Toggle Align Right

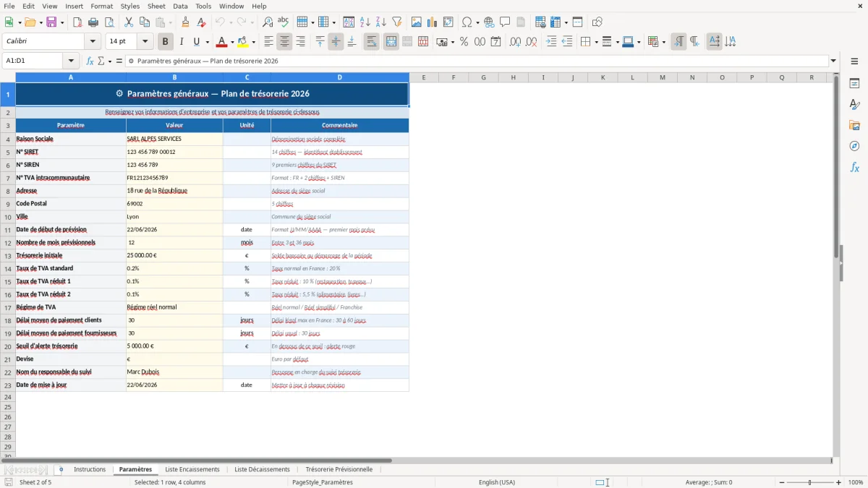click(300, 42)
